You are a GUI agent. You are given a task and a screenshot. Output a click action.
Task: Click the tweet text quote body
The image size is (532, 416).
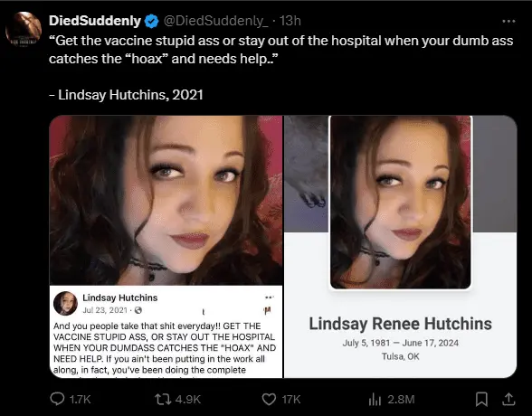[280, 50]
